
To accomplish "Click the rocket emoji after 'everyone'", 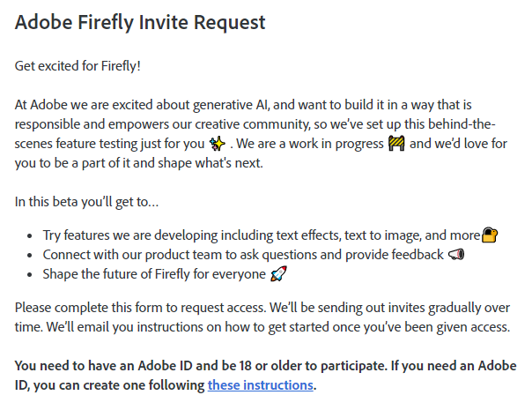I will click(x=278, y=274).
